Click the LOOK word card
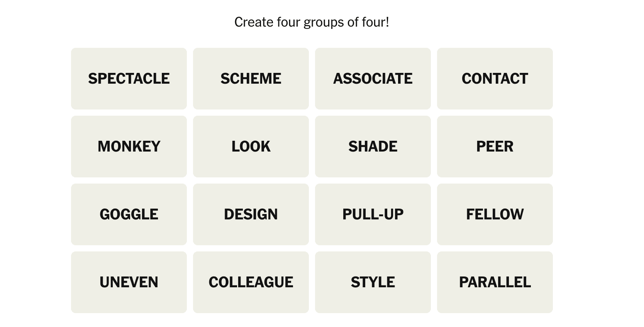Screen dimensions: 644x327 [251, 147]
